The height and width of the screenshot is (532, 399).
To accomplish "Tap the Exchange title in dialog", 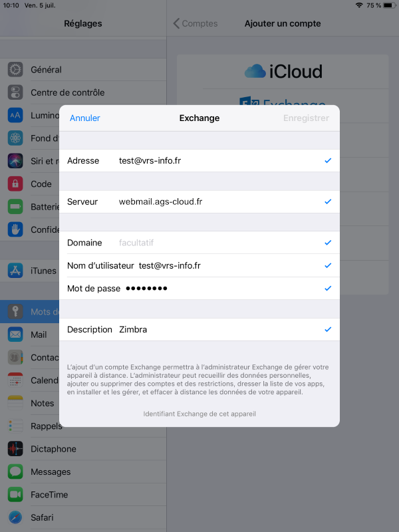I will [199, 118].
